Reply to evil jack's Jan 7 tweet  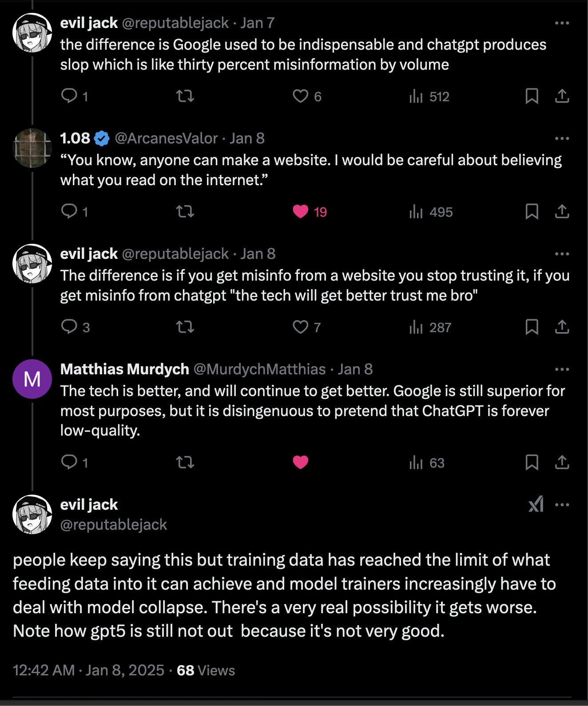point(74,96)
